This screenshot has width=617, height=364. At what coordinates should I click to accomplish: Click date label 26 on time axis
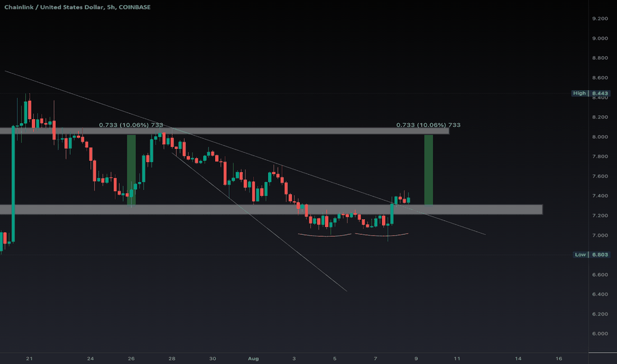pyautogui.click(x=131, y=359)
